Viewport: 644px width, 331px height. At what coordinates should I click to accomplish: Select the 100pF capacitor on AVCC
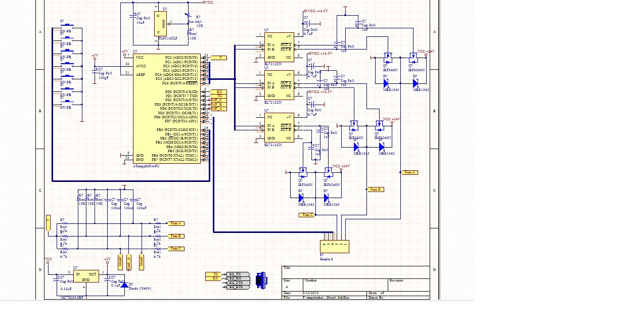pyautogui.click(x=95, y=72)
